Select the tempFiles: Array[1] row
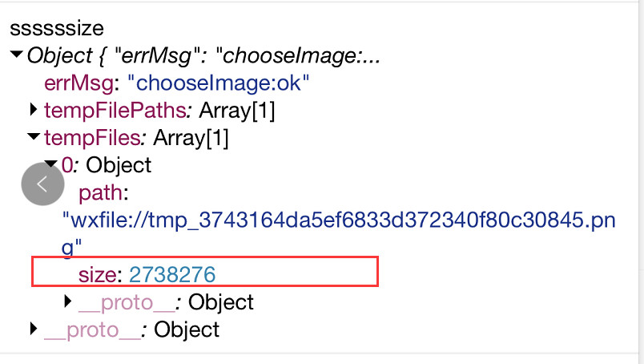Screen dimensions: 644x364 click(x=136, y=138)
